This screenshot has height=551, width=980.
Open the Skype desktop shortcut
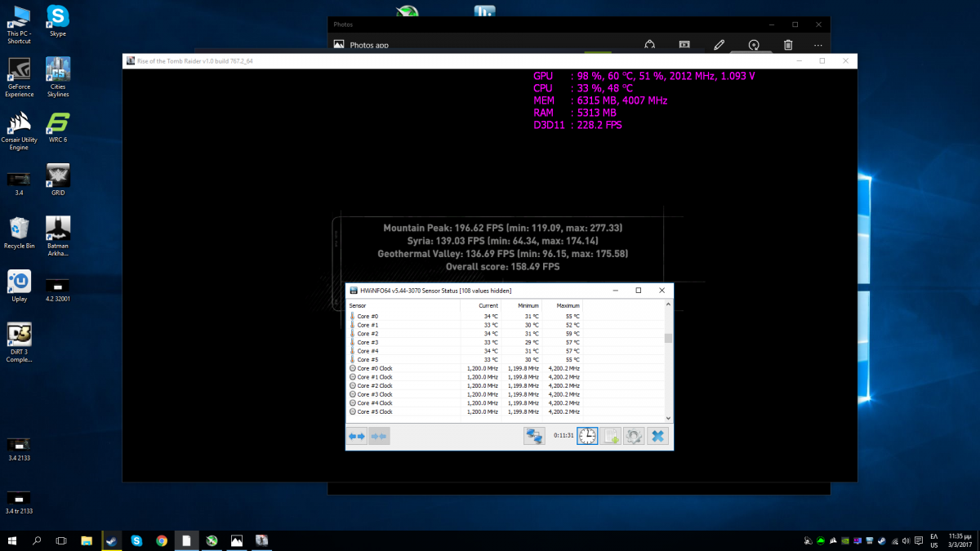(x=58, y=21)
